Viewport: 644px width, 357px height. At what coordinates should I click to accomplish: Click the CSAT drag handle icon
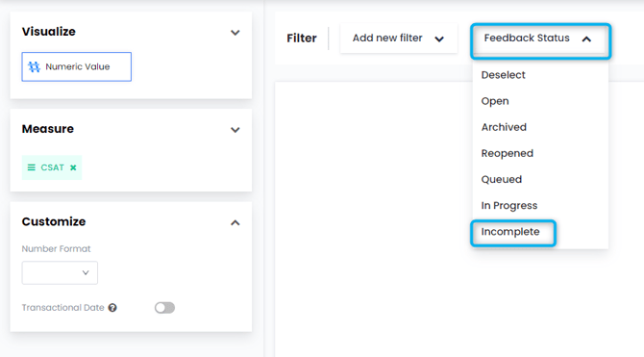31,167
